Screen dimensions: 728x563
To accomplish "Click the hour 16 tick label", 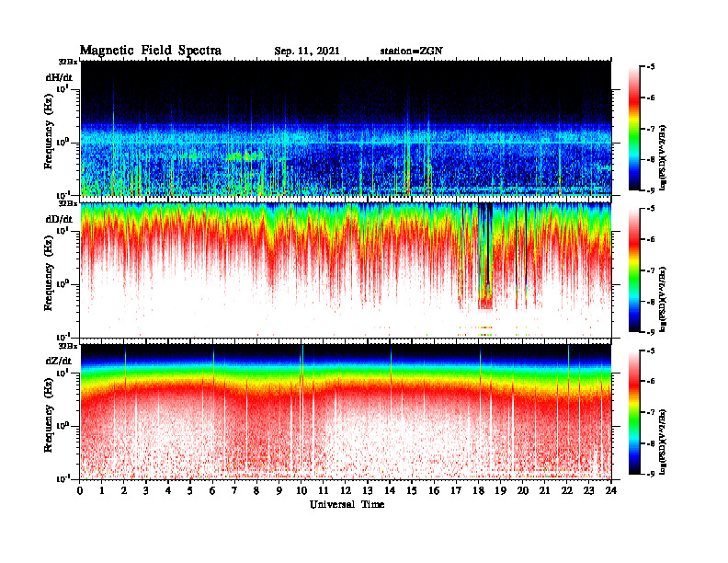I will click(434, 490).
